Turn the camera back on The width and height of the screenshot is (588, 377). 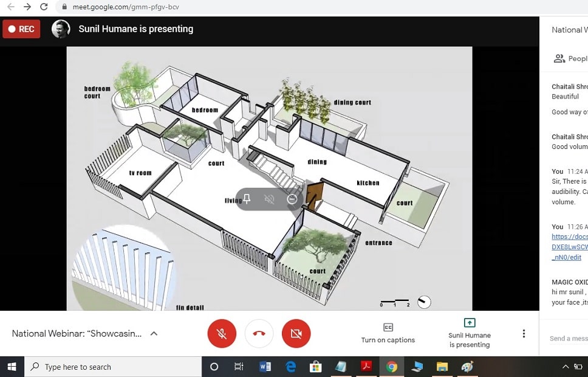(296, 333)
